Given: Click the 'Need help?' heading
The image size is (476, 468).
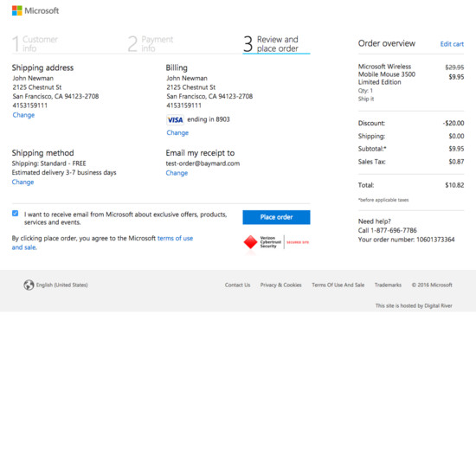Looking at the screenshot, I should [x=374, y=221].
